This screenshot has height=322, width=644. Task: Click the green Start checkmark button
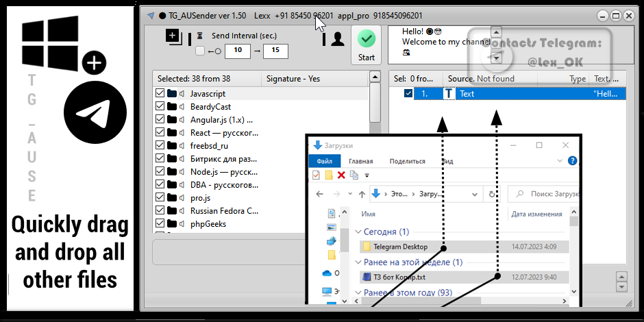coord(367,45)
